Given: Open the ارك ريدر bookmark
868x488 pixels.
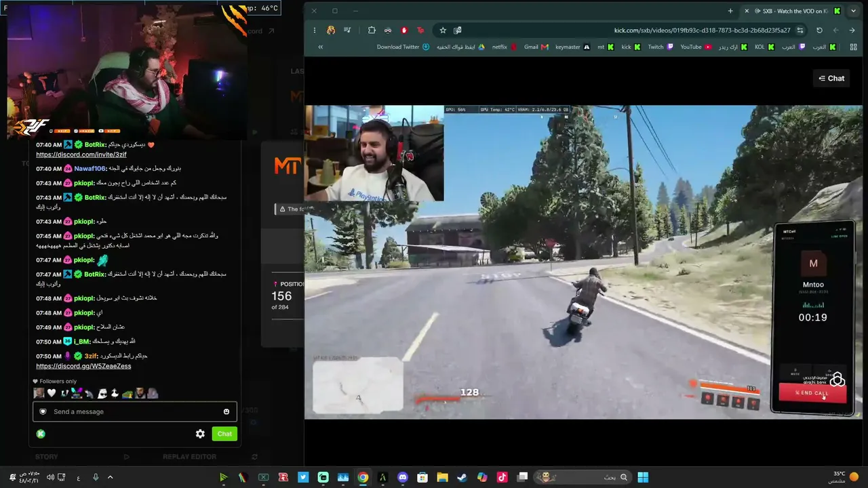Looking at the screenshot, I should pyautogui.click(x=733, y=47).
